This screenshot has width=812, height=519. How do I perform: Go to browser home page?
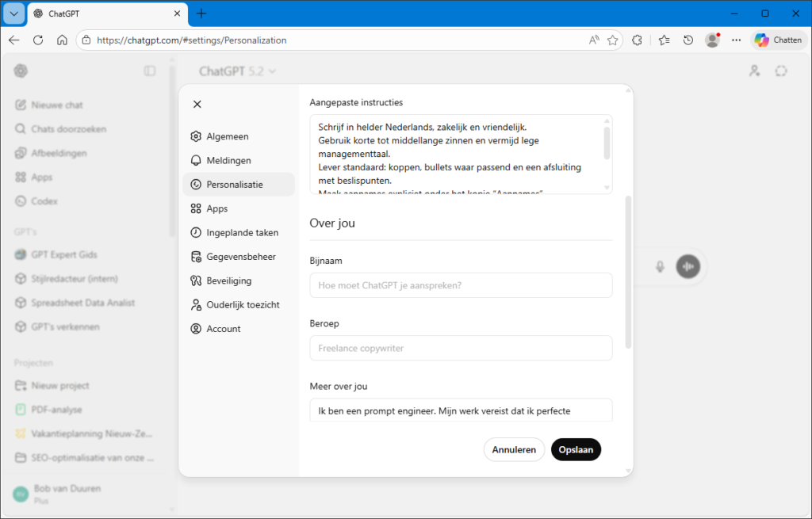62,40
